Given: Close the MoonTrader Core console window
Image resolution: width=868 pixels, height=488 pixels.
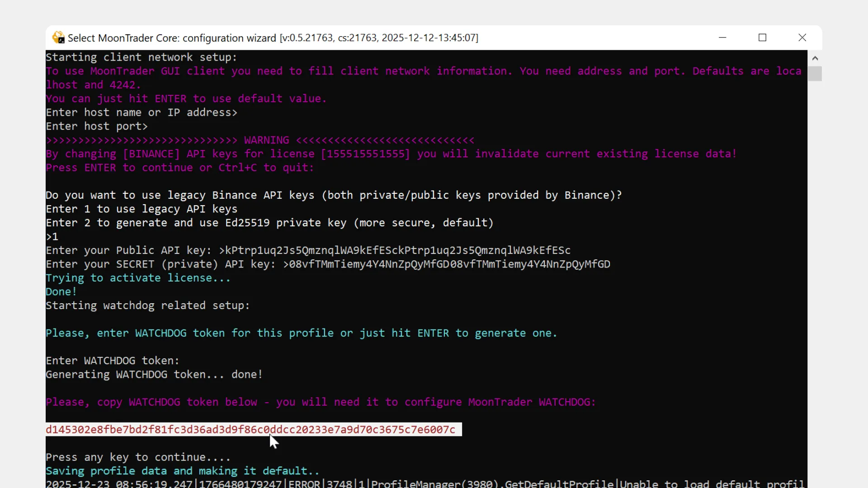Looking at the screenshot, I should [802, 38].
